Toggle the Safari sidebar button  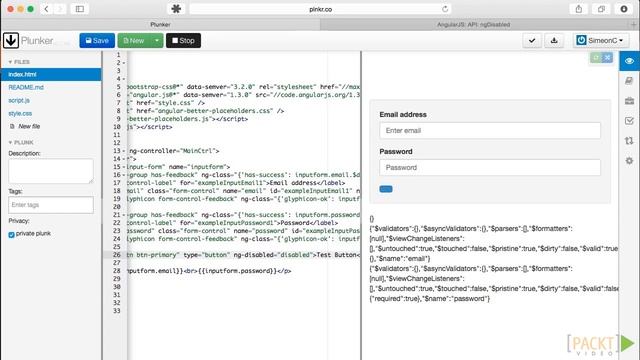pos(80,9)
